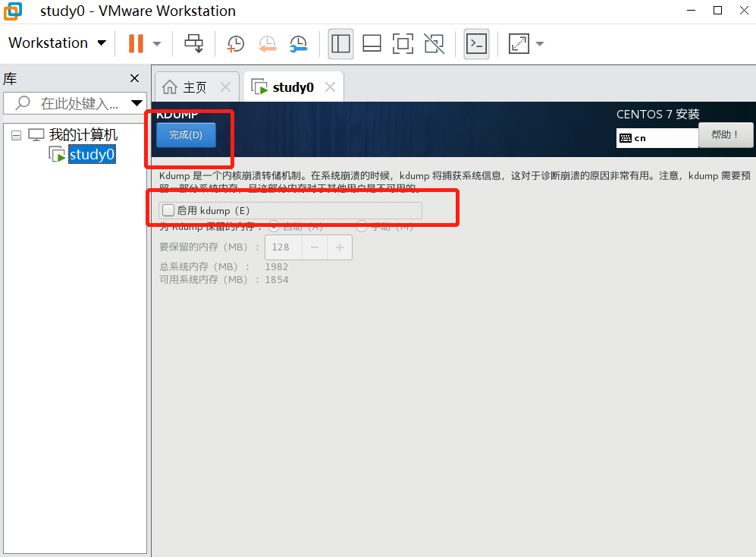Click the 总系统内存 value 1982
Image resolution: width=756 pixels, height=557 pixels.
point(277,267)
